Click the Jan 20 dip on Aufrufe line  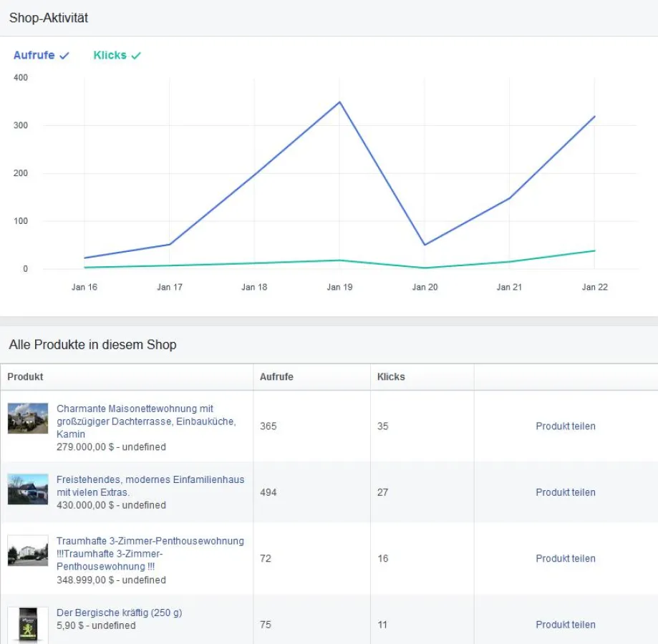pos(425,245)
